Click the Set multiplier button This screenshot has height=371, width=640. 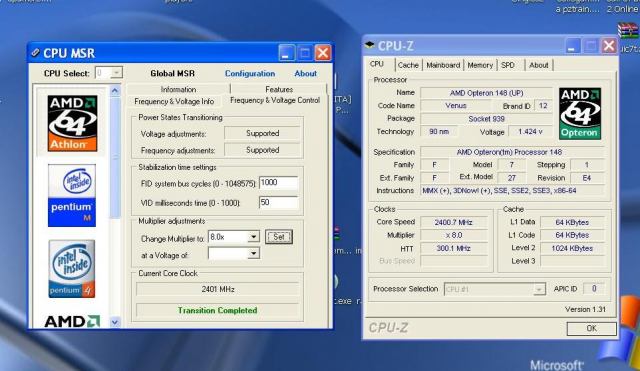pos(279,237)
